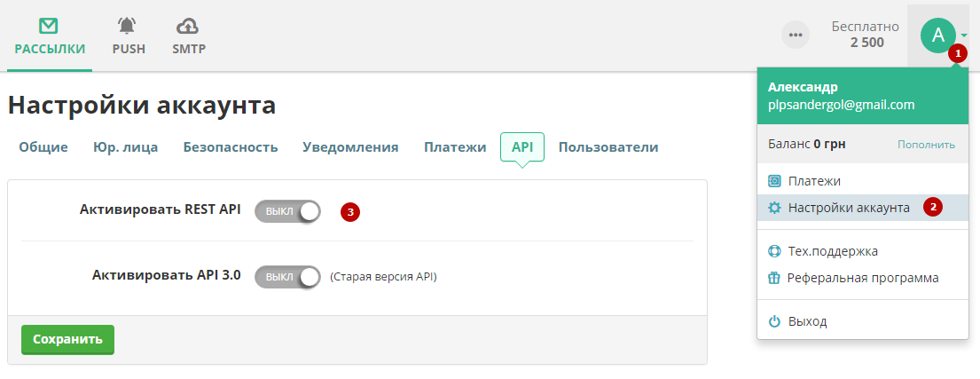Open the Юр. лица tab
This screenshot has height=379, width=980.
tap(126, 147)
